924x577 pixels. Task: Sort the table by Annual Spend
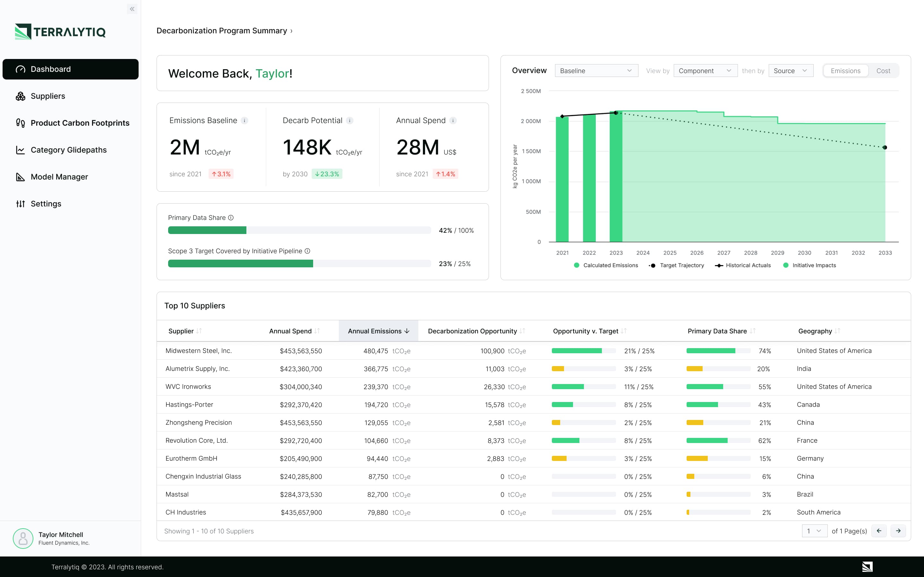point(294,331)
